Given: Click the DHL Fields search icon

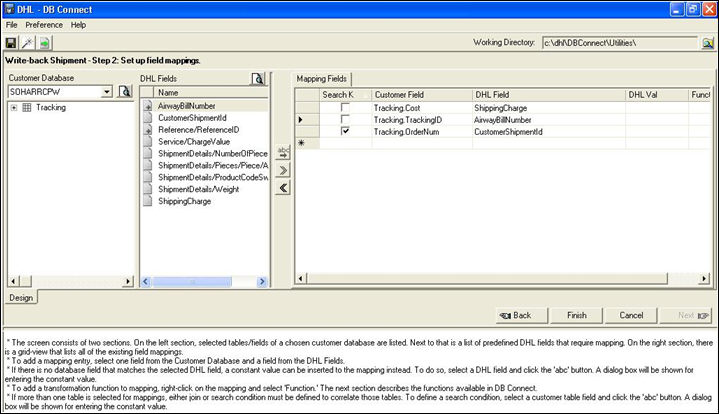Looking at the screenshot, I should 258,79.
